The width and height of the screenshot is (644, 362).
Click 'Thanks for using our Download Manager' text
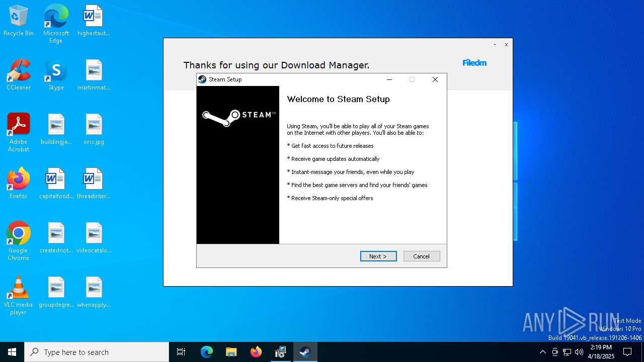click(276, 65)
